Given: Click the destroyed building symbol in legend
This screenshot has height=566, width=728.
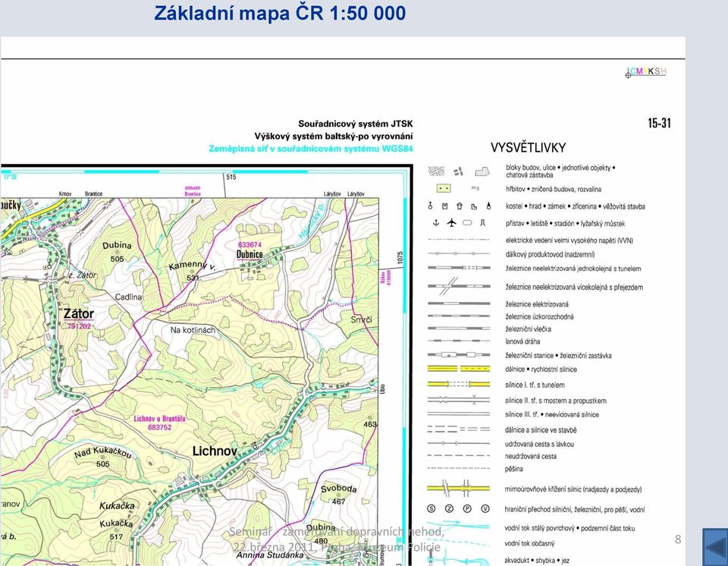Looking at the screenshot, I should (x=475, y=188).
